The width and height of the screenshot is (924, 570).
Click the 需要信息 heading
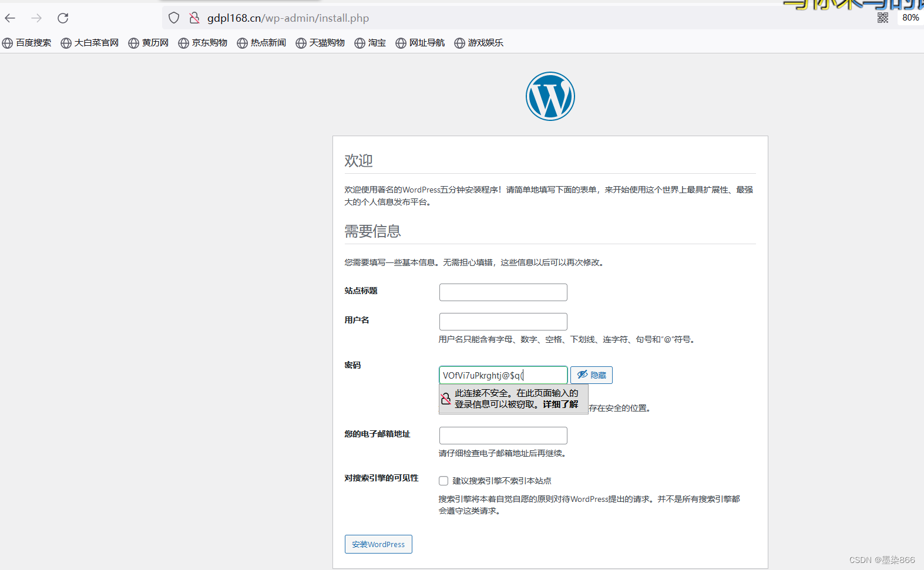372,231
